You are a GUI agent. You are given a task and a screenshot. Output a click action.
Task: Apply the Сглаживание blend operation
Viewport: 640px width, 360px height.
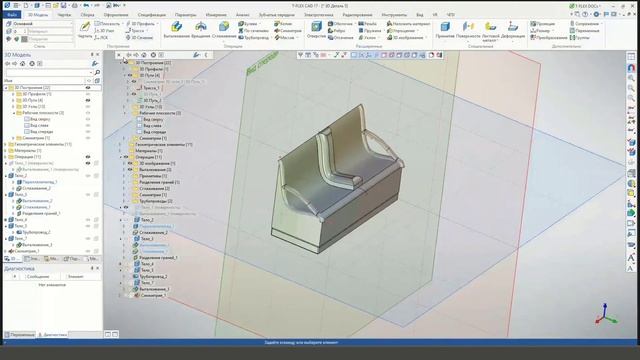tap(224, 30)
